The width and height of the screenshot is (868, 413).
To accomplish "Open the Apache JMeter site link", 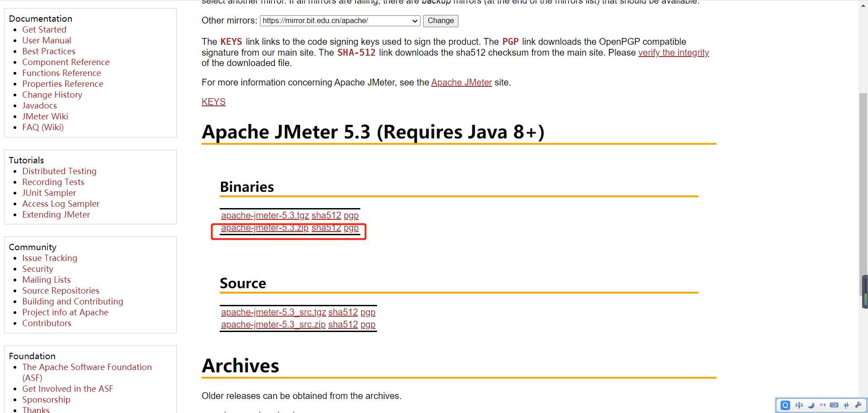I will click(x=462, y=82).
